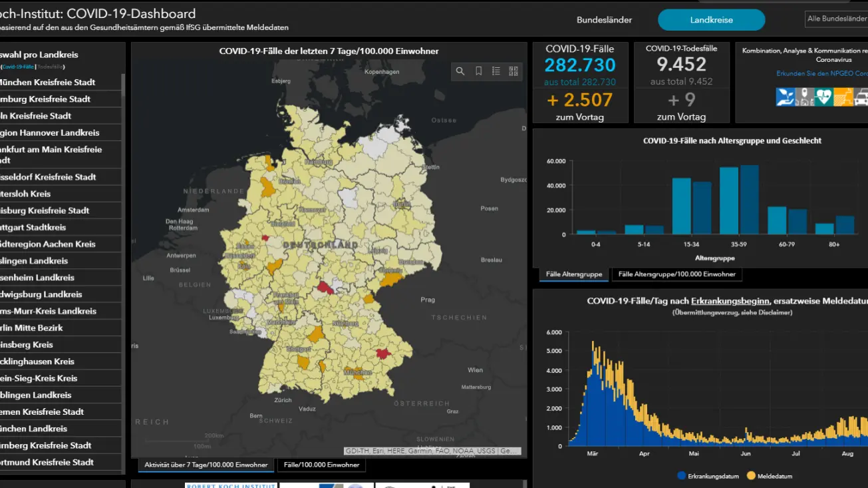868x488 pixels.
Task: Open the map bookmarks icon
Action: coord(478,71)
